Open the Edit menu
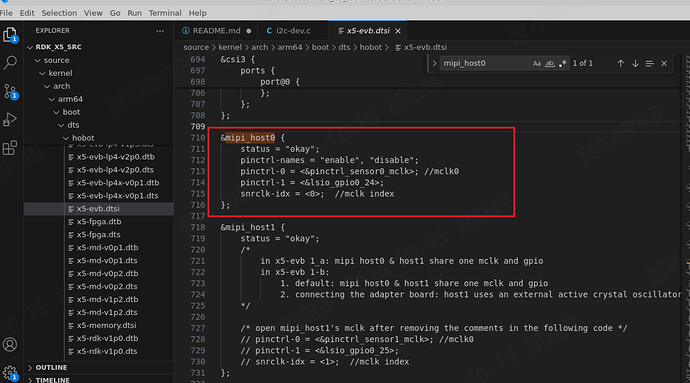The width and height of the screenshot is (690, 383). (27, 13)
